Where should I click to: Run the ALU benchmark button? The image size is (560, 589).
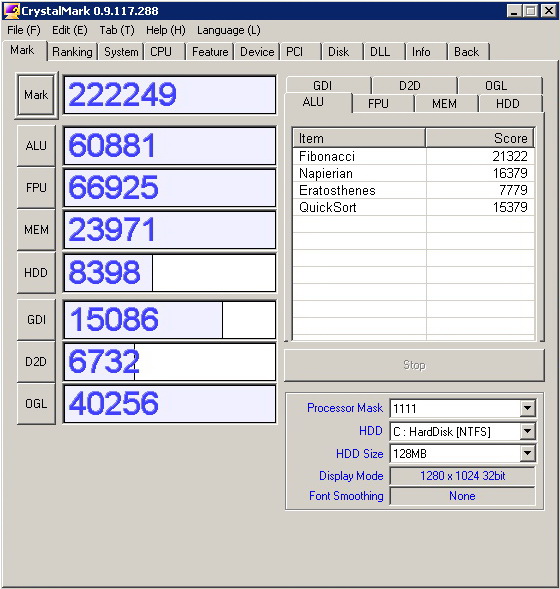click(36, 146)
